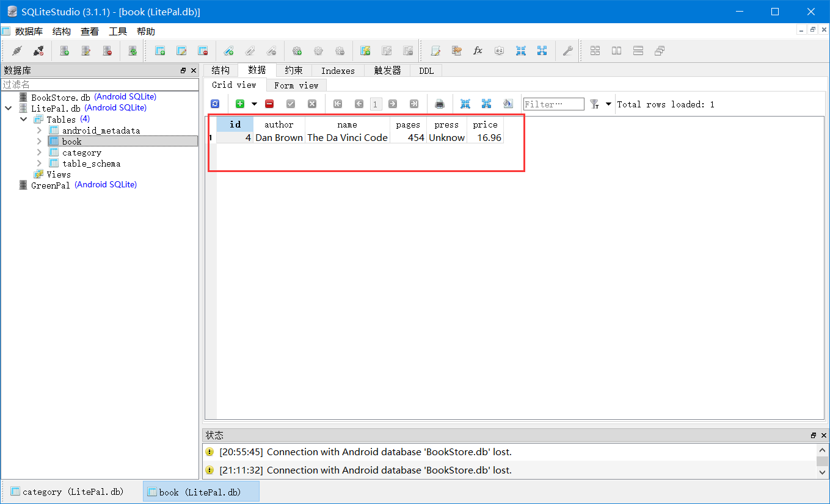Open configuration with the wrench icon

point(567,51)
